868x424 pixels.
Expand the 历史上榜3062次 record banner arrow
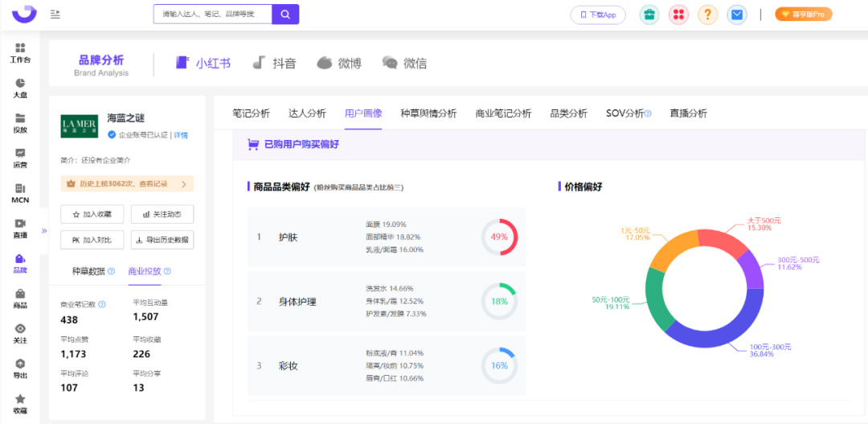coord(184,183)
